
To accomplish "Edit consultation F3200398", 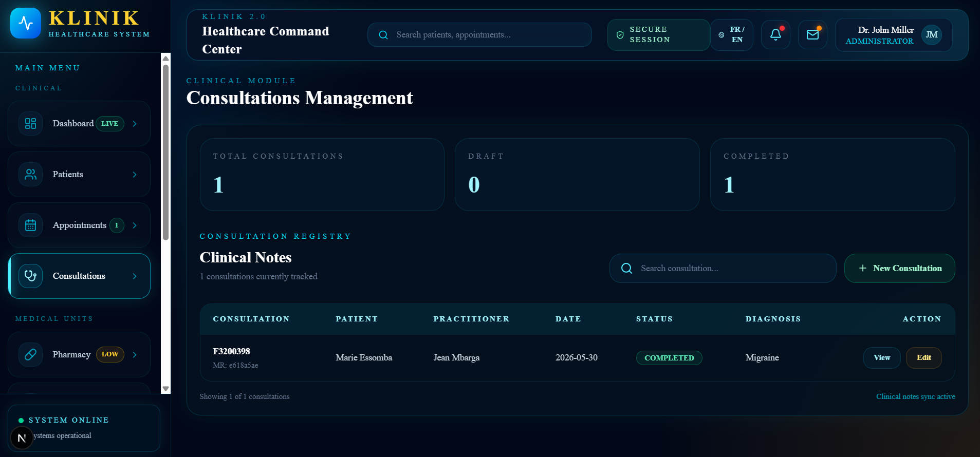I will click(x=923, y=358).
